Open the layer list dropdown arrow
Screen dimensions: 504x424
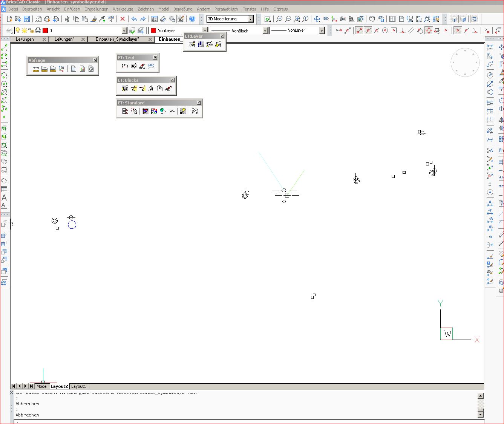point(124,31)
